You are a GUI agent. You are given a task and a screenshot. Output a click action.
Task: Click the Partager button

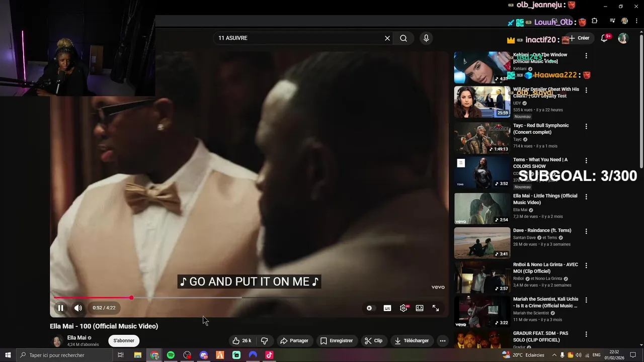(294, 340)
